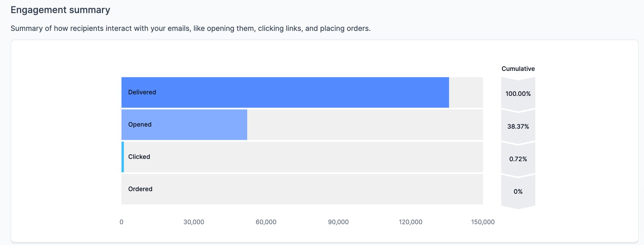Select the Opened label text
The height and width of the screenshot is (245, 644).
click(x=140, y=124)
